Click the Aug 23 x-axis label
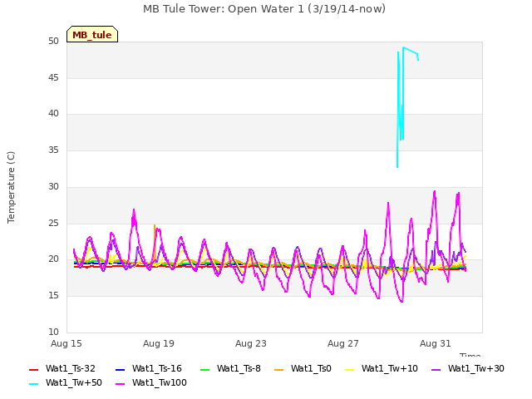 pyautogui.click(x=251, y=343)
